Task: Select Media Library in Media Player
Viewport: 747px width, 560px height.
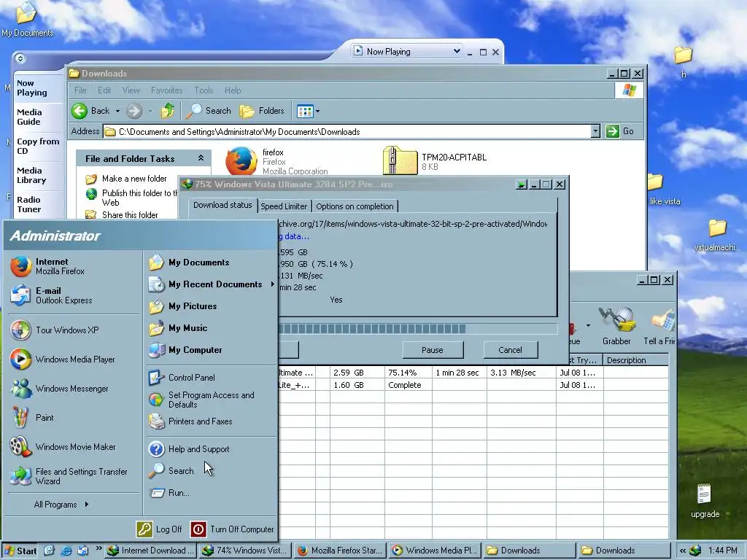Action: pyautogui.click(x=38, y=175)
